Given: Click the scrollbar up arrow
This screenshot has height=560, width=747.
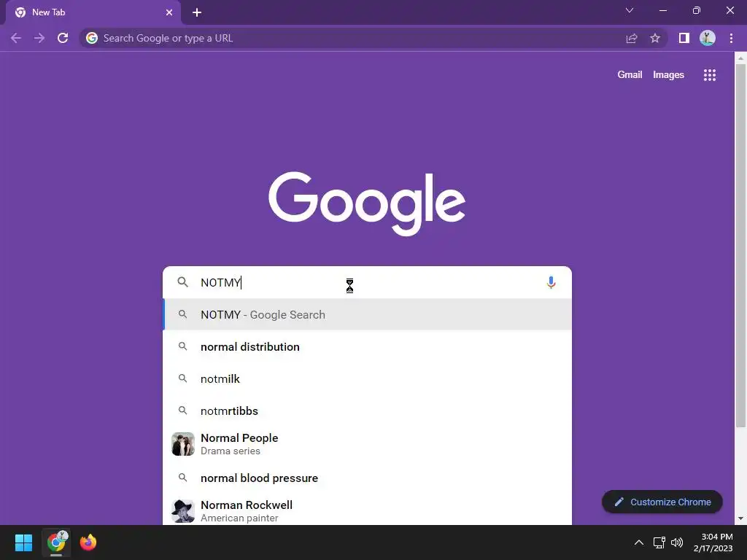Looking at the screenshot, I should point(740,58).
